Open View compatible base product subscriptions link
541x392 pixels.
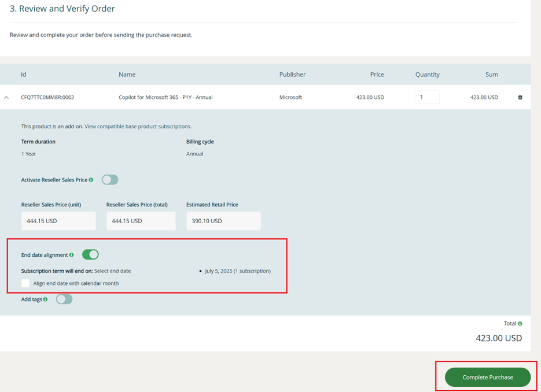tap(138, 126)
